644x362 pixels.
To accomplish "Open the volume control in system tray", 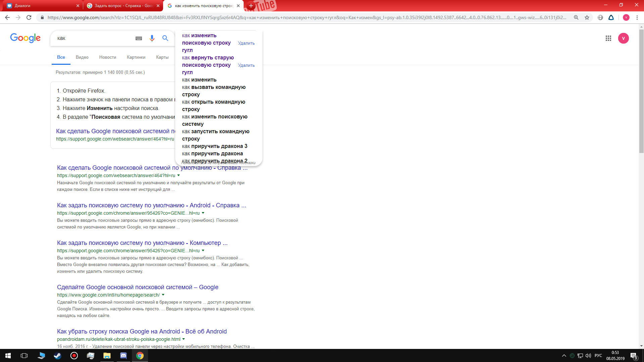I will coord(588,356).
